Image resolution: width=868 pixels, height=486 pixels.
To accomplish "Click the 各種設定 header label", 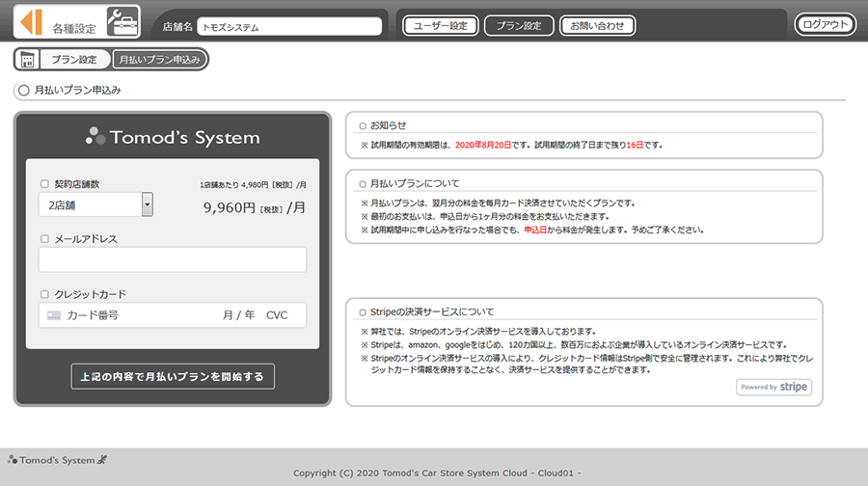I will [x=74, y=28].
